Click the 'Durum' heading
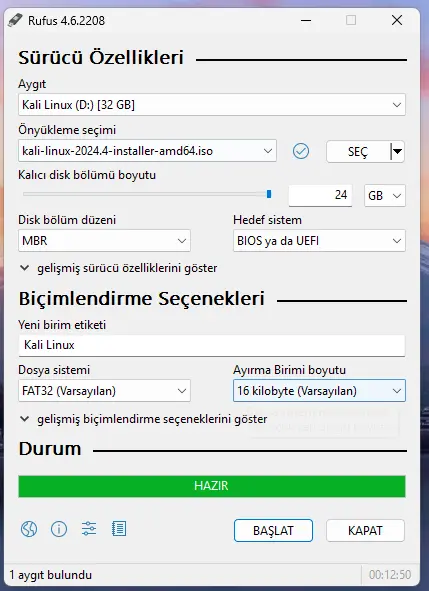The height and width of the screenshot is (591, 429). coord(50,449)
